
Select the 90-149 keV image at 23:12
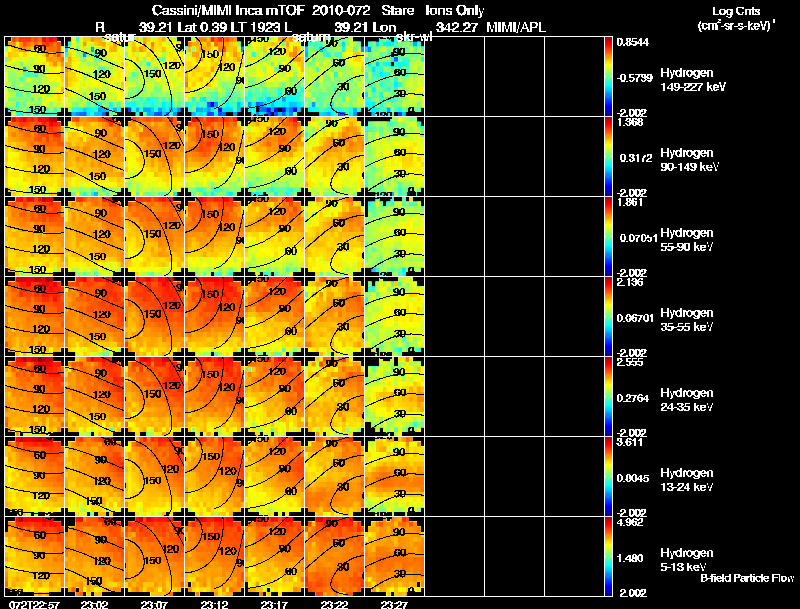coord(214,157)
